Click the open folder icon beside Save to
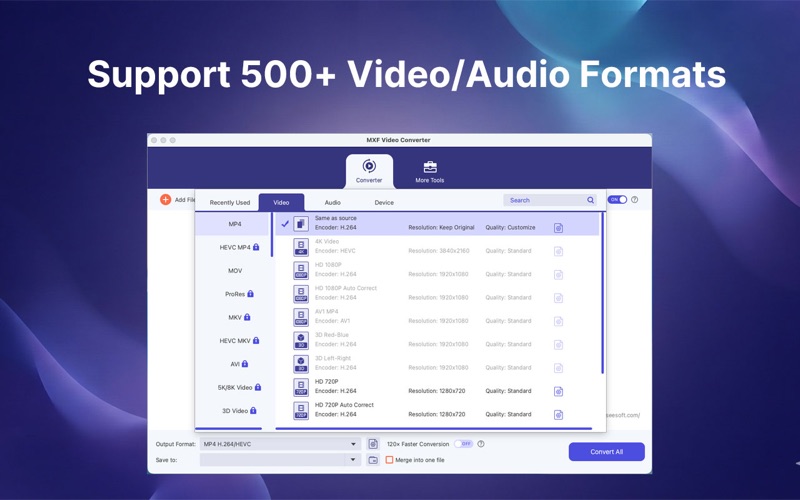800x500 pixels. pyautogui.click(x=373, y=460)
